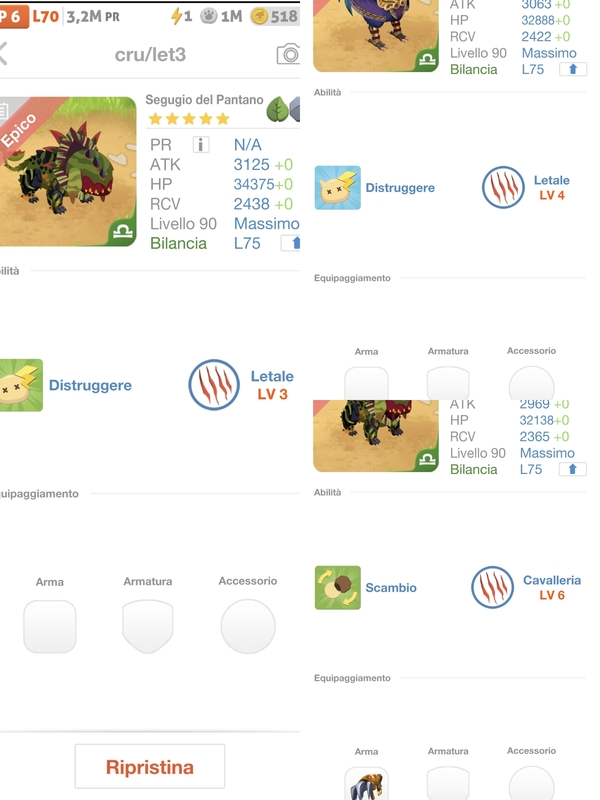This screenshot has height=800, width=600.
Task: Open the Scambio ability link
Action: click(391, 588)
